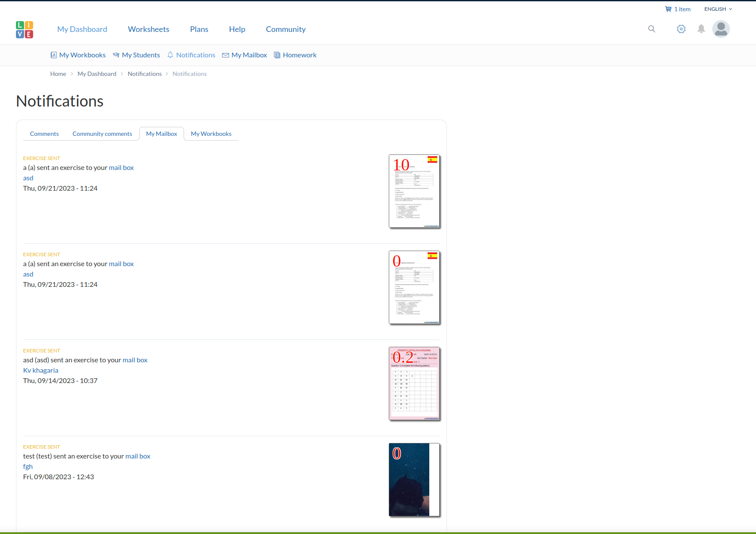Open the Worksheets menu
This screenshot has width=756, height=534.
click(148, 29)
